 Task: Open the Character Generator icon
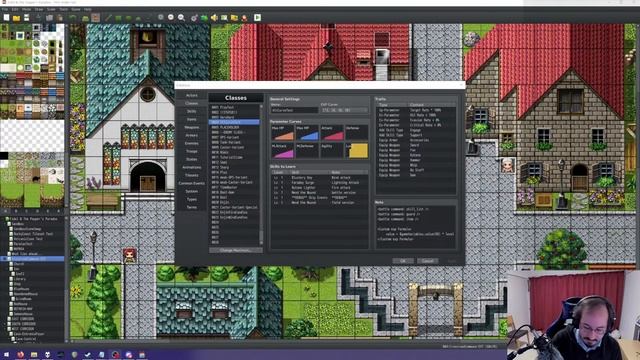244,18
